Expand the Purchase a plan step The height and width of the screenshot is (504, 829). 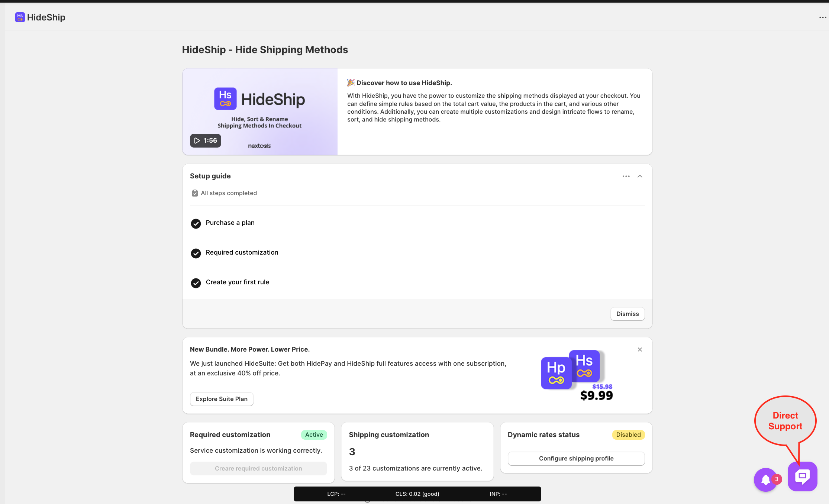point(230,223)
